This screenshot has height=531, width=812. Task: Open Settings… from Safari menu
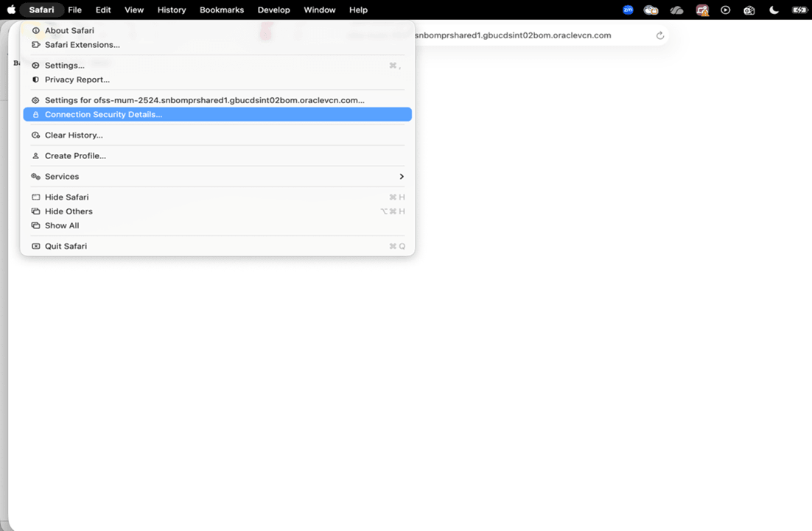click(217, 66)
